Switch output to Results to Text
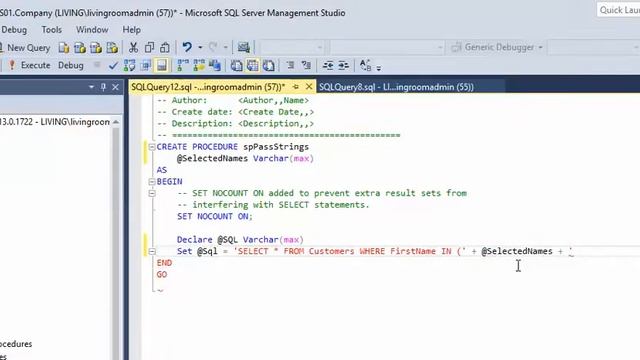This screenshot has height=360, width=640. click(236, 65)
